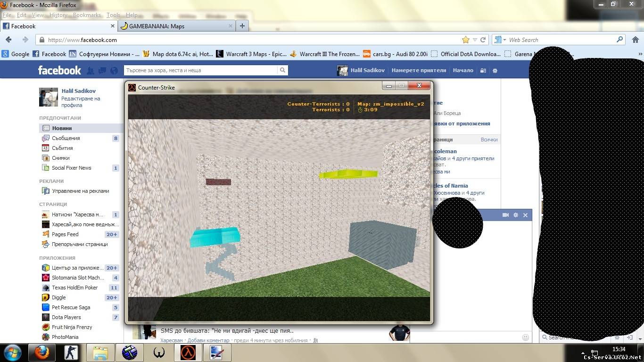Click the Firefox forward arrow
644x362 pixels.
25,40
